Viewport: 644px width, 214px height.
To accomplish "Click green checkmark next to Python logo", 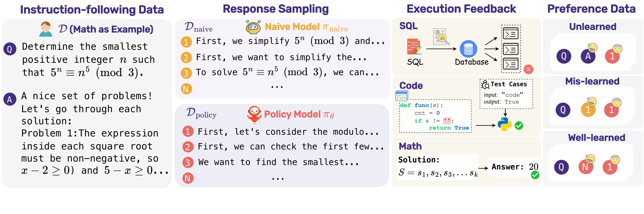I will click(x=519, y=125).
